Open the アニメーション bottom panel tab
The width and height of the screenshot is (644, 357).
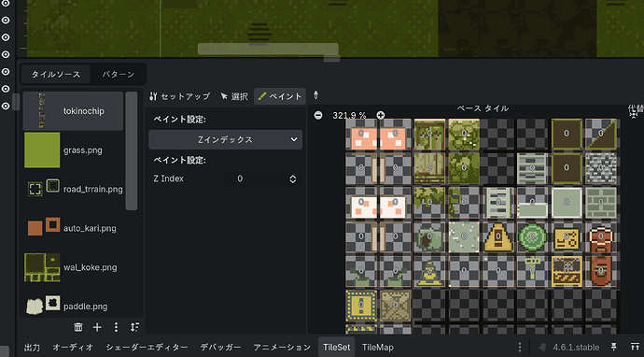[x=282, y=348]
